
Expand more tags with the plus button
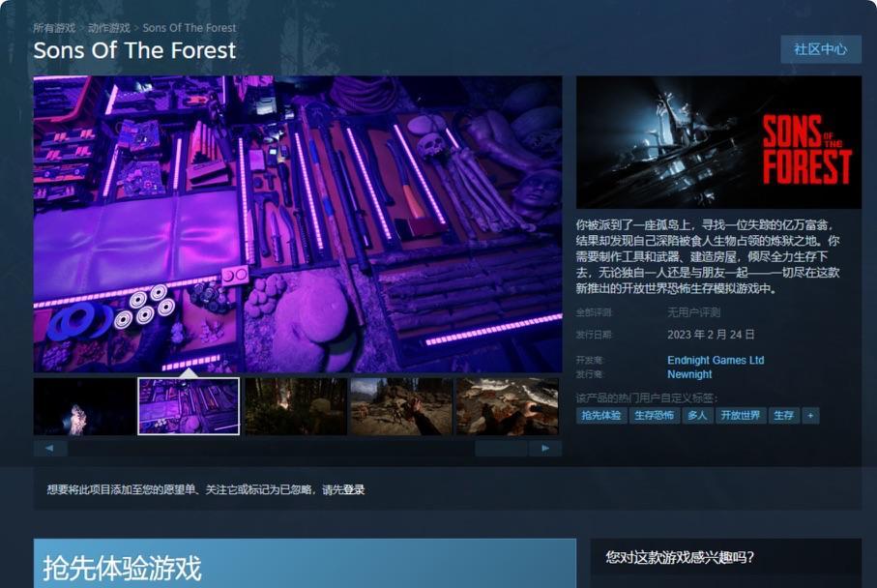pyautogui.click(x=810, y=416)
